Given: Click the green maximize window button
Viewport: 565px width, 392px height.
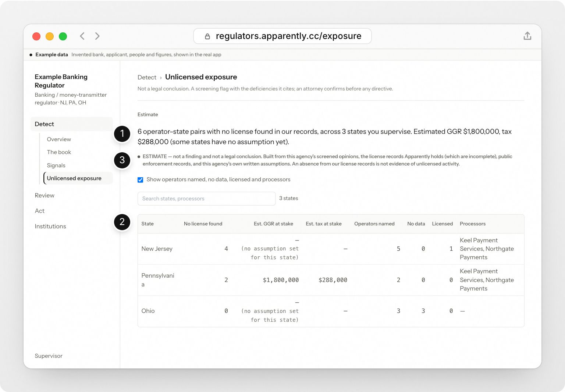Looking at the screenshot, I should (63, 36).
